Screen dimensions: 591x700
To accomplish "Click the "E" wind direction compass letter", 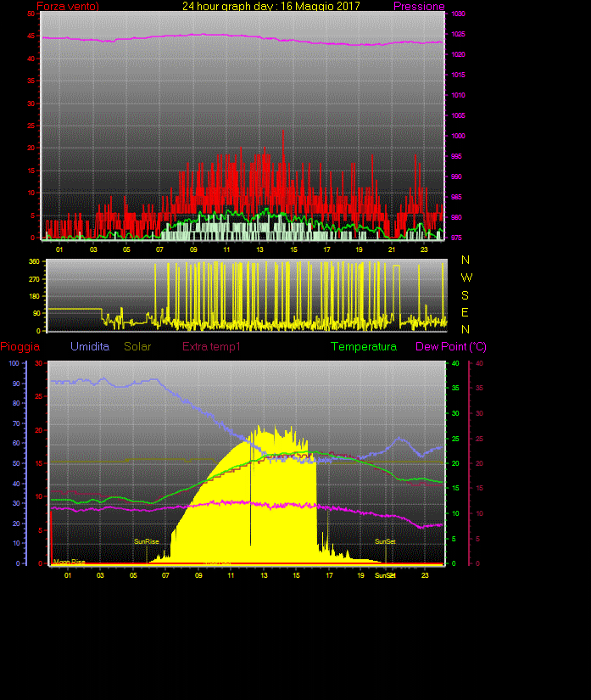I will (465, 312).
